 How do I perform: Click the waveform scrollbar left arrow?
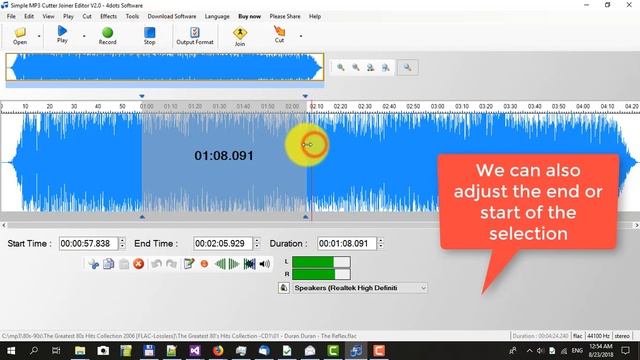pos(4,225)
